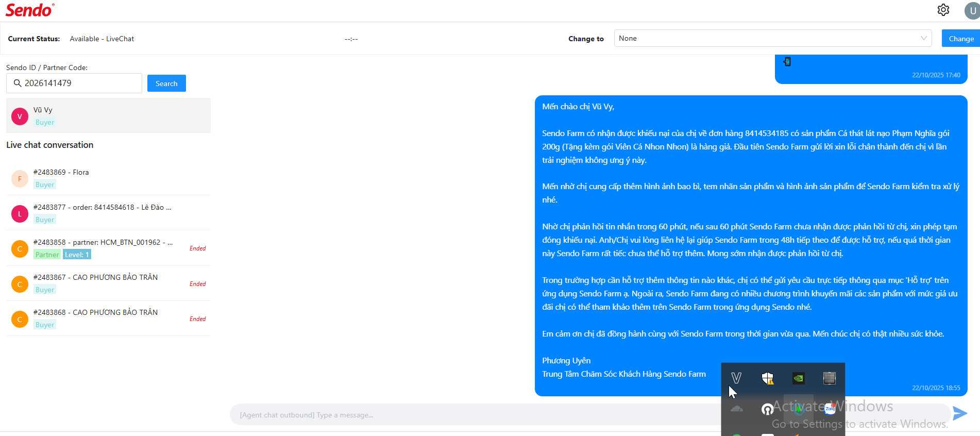This screenshot has height=436, width=980.
Task: Click avatar for chat #2483867
Action: (20, 284)
